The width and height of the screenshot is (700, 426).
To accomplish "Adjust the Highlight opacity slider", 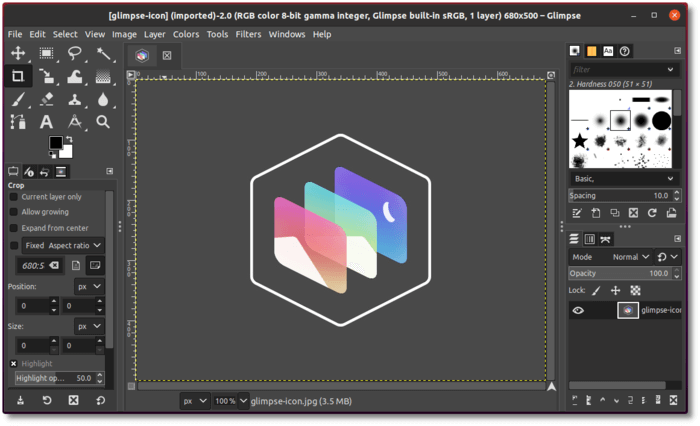I will 55,378.
